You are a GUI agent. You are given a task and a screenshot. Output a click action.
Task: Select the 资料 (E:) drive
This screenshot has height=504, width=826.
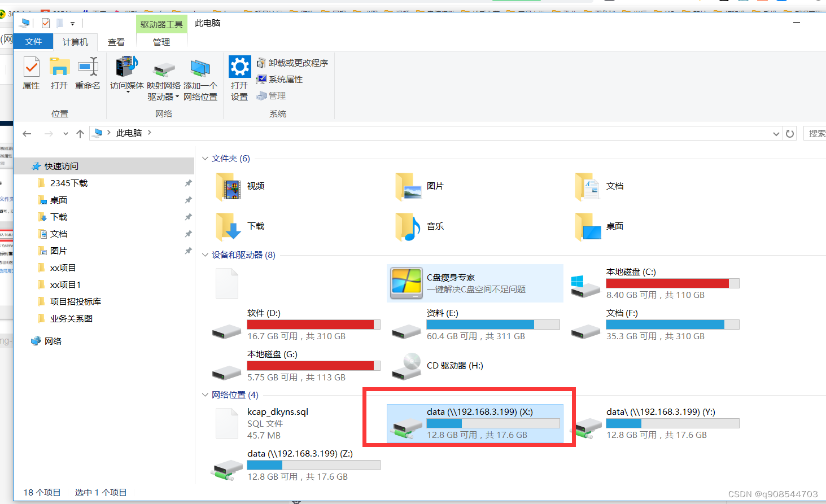[476, 325]
